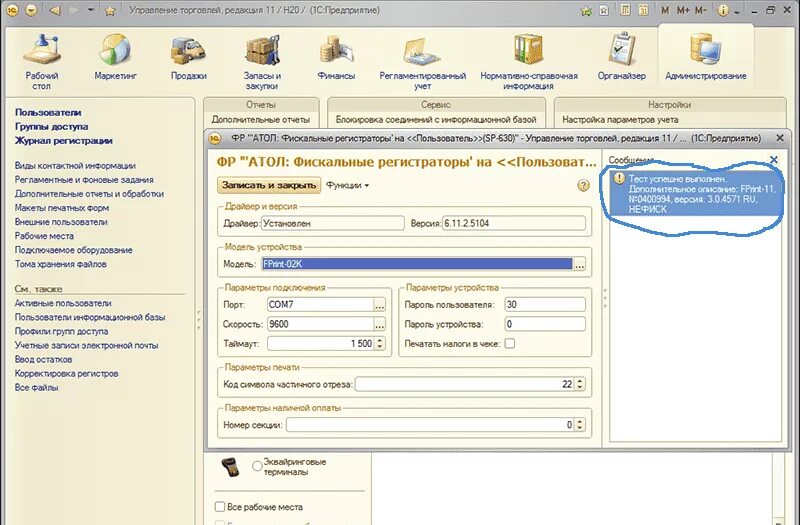Open the Органайзер section
800x525 pixels.
click(x=621, y=57)
